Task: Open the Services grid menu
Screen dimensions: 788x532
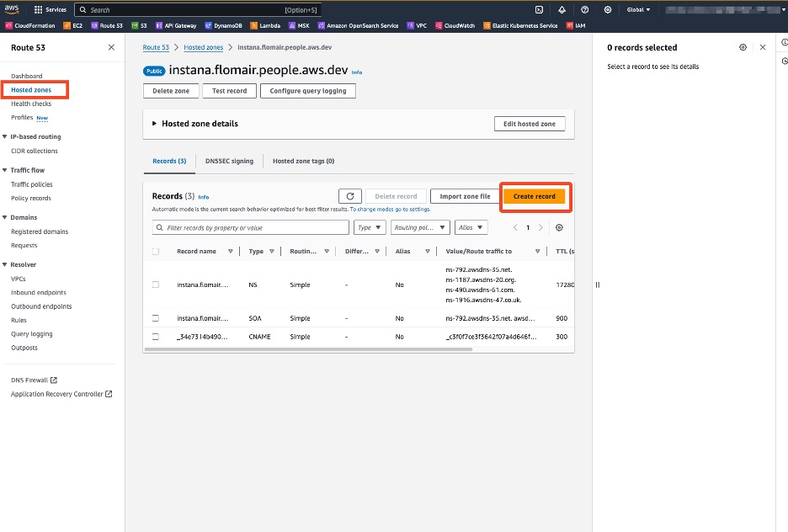Action: click(x=50, y=9)
